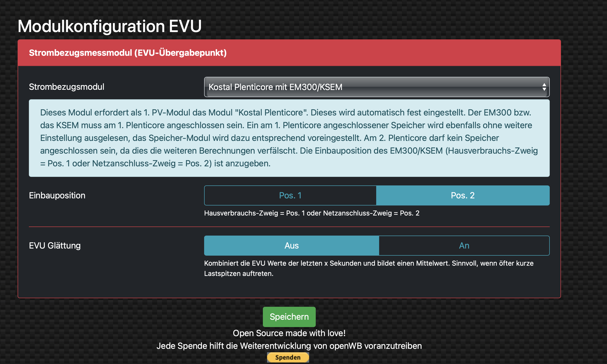
Task: Select Pos. 1 for Einbauposition
Action: [x=290, y=195]
